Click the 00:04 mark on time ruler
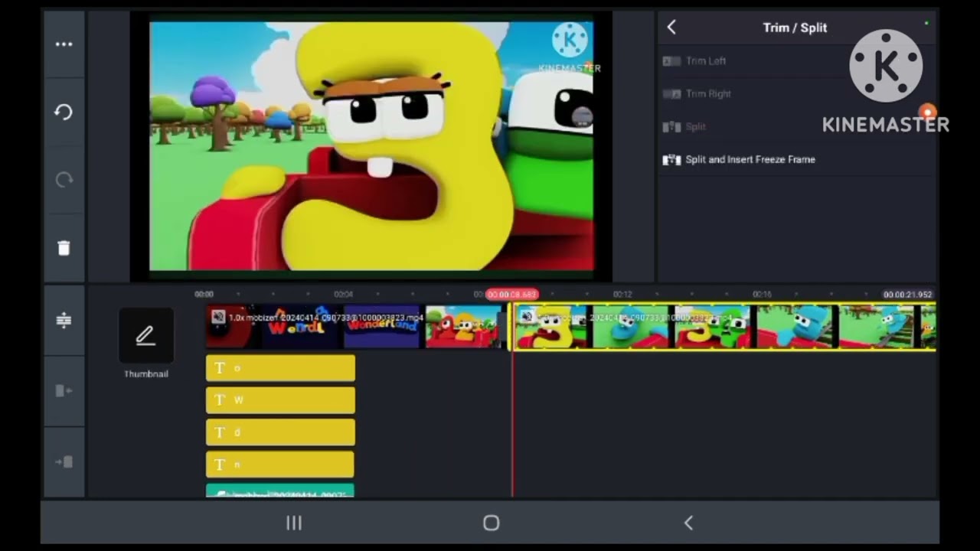Screen dimensions: 980x551 pos(343,295)
